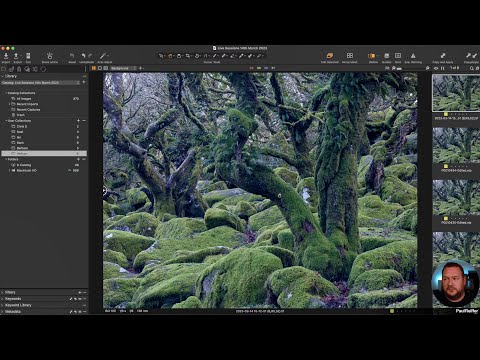This screenshot has width=480, height=360.
Task: Toggle the Recipe/multi-grid toolbar button
Action: click(350, 56)
